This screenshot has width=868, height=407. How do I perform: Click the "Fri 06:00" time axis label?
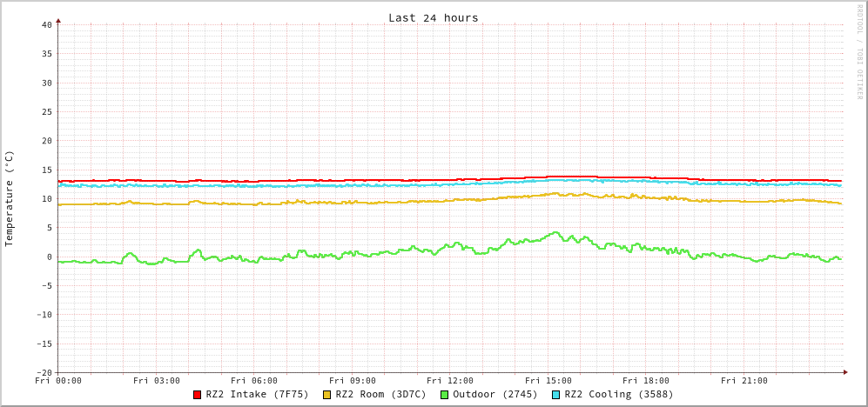[x=254, y=381]
